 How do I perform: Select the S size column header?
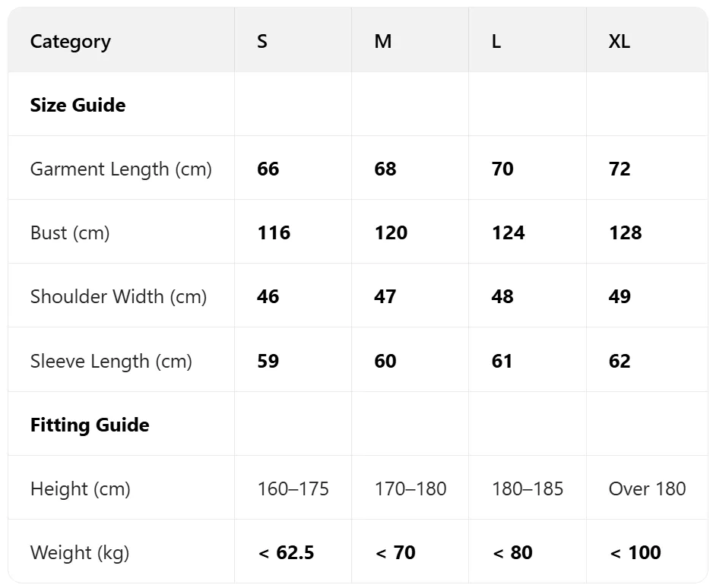coord(262,42)
